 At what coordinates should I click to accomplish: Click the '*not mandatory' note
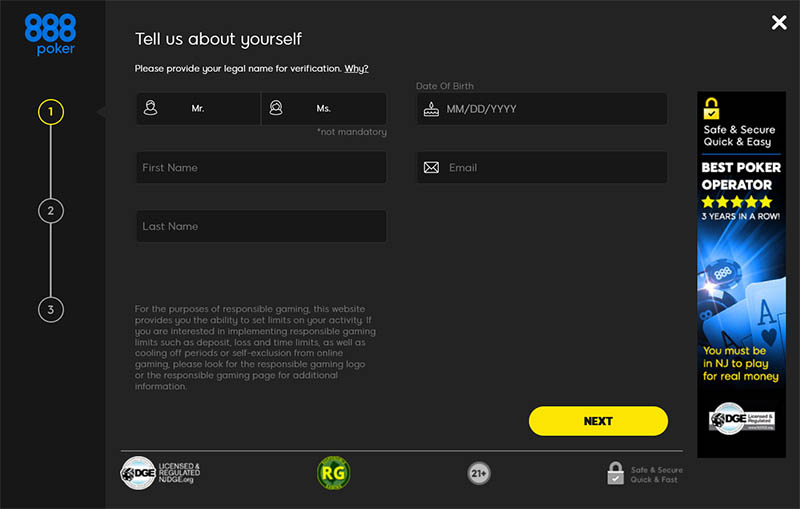click(x=352, y=132)
